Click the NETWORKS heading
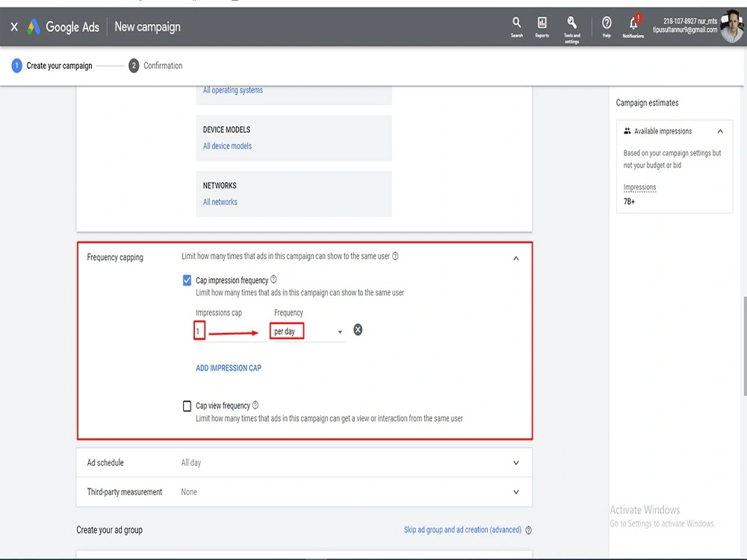Screen dimensions: 747x560 click(220, 186)
